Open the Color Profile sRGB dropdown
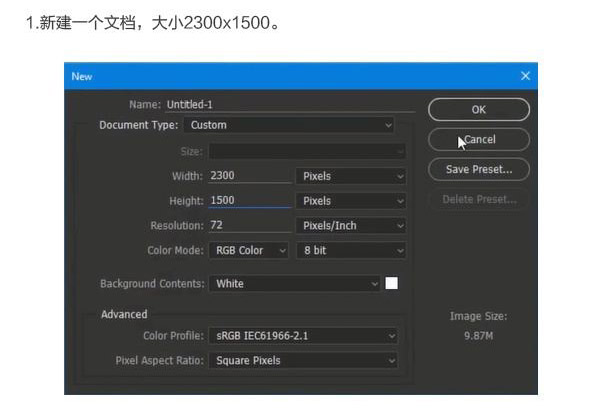This screenshot has height=414, width=600. point(303,336)
